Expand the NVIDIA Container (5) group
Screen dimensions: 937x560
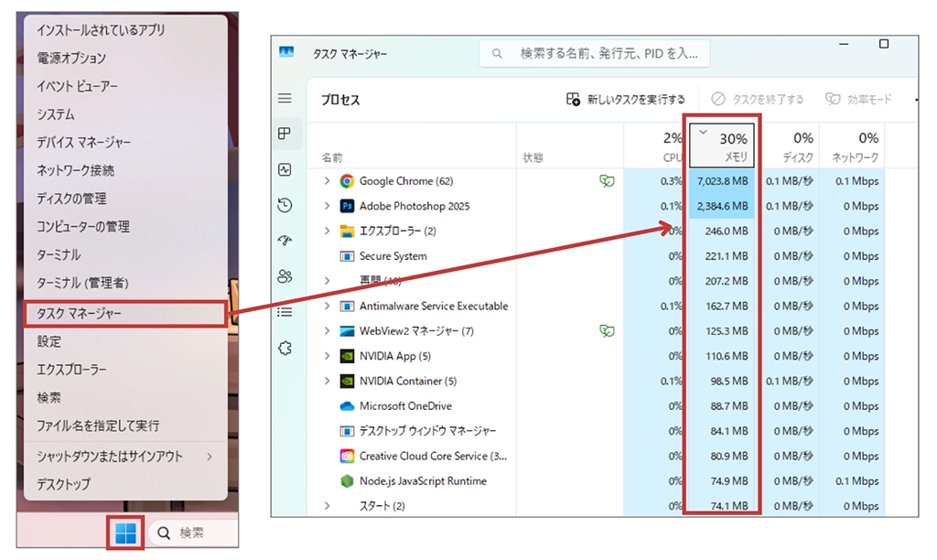pos(327,382)
